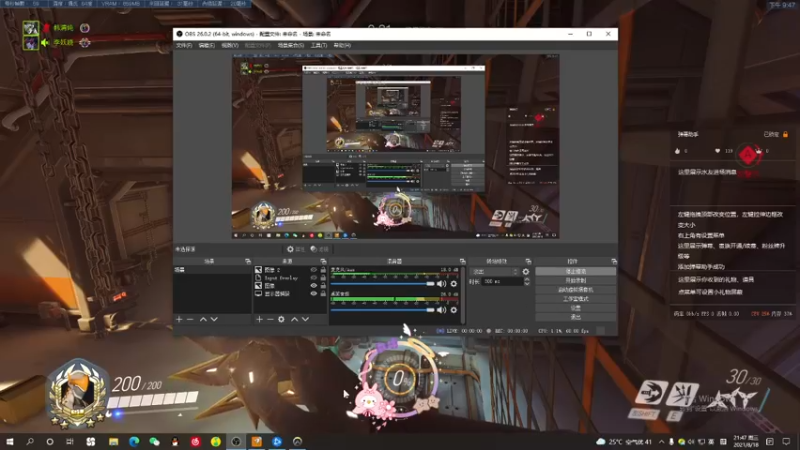
Task: Open WeChat from the taskbar
Action: (x=155, y=441)
